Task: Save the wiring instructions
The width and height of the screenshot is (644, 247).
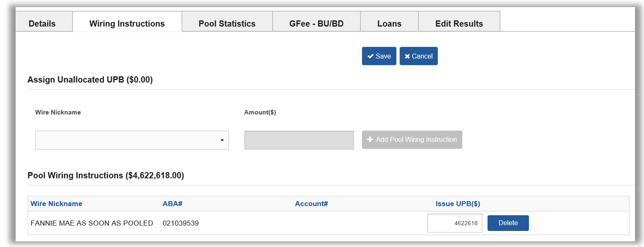Action: pyautogui.click(x=379, y=56)
